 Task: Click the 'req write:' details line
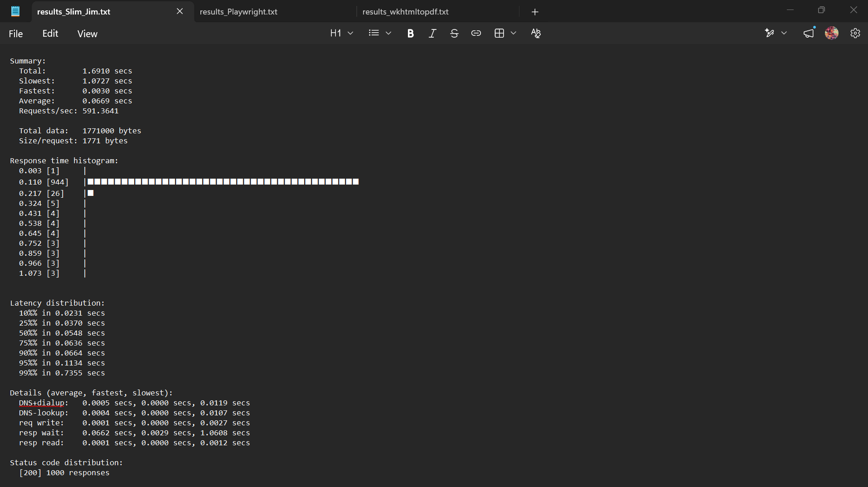tap(134, 423)
